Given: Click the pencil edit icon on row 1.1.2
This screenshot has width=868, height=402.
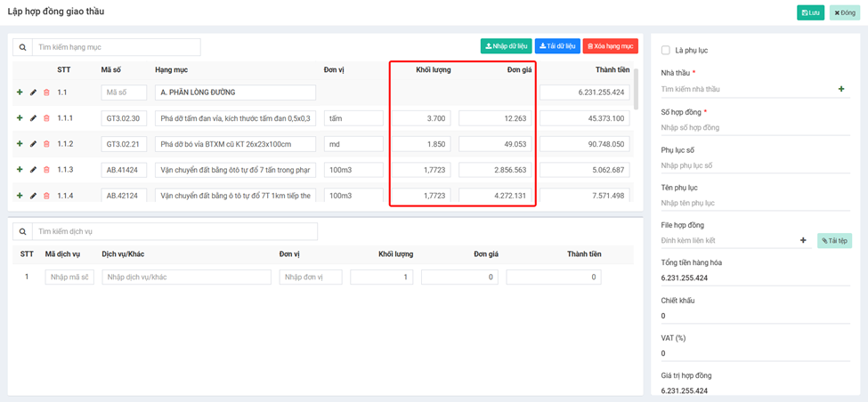Looking at the screenshot, I should [x=33, y=144].
